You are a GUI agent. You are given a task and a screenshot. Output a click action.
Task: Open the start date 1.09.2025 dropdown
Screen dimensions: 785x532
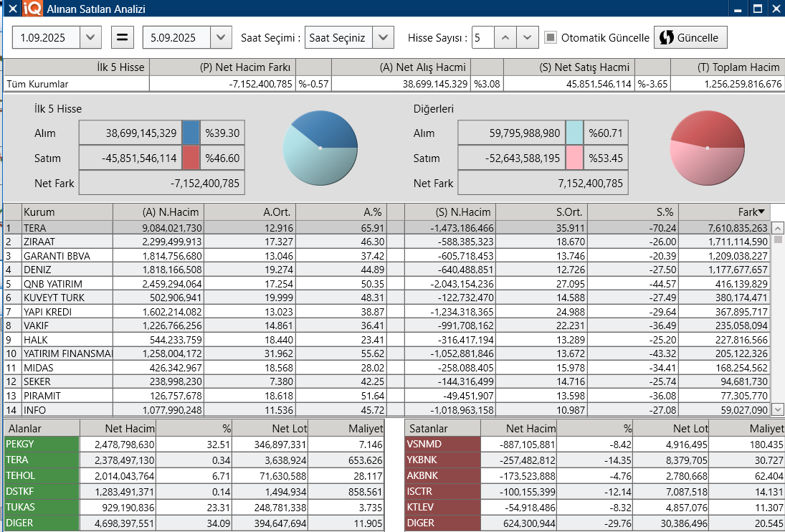coord(90,37)
